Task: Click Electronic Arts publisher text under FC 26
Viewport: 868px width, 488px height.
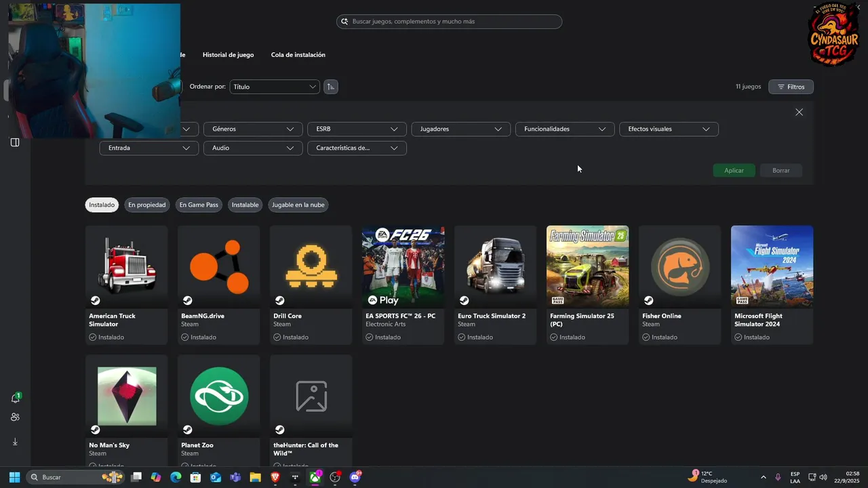Action: click(x=390, y=324)
